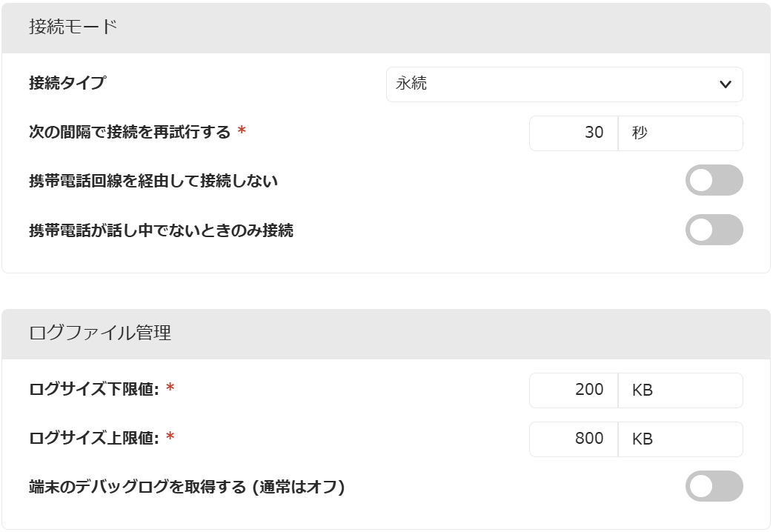Click the chevron arrow in 接続タイプ selector
This screenshot has width=773, height=532.
(x=725, y=84)
